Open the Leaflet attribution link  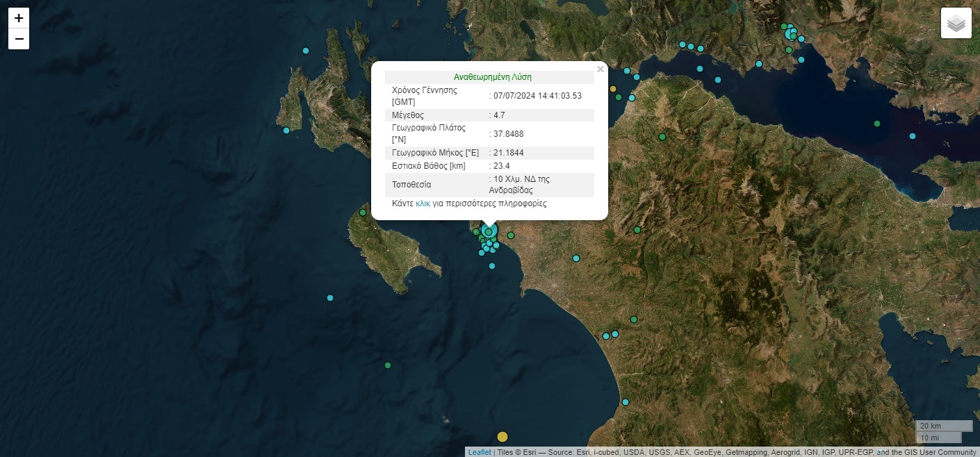pyautogui.click(x=479, y=452)
